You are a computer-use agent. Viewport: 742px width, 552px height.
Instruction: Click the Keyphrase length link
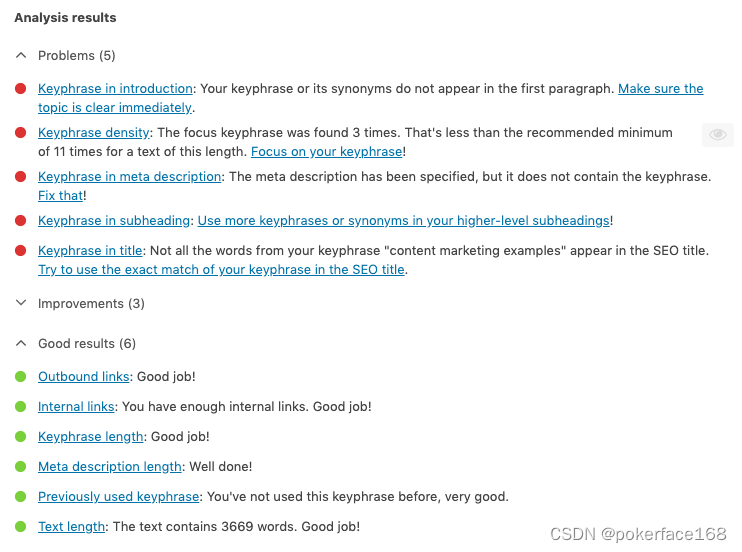(x=90, y=436)
